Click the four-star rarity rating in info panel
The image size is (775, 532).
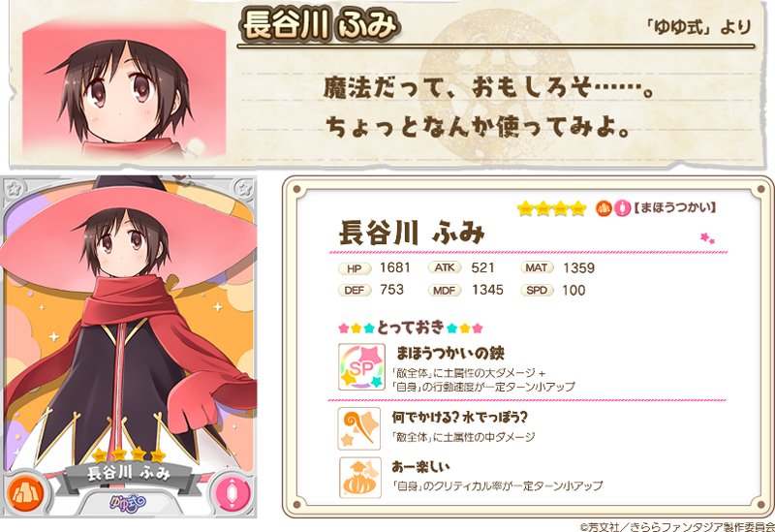pyautogui.click(x=551, y=208)
